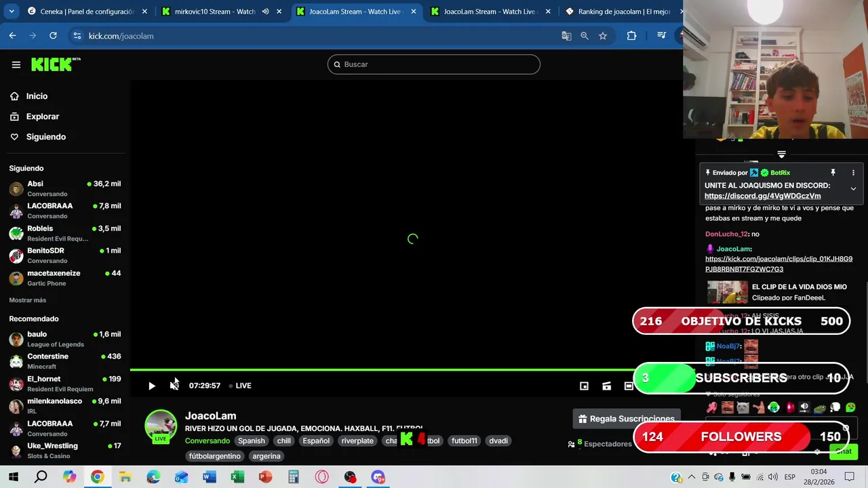This screenshot has height=488, width=868.
Task: Expand following list with Mostrar más
Action: [x=28, y=300]
